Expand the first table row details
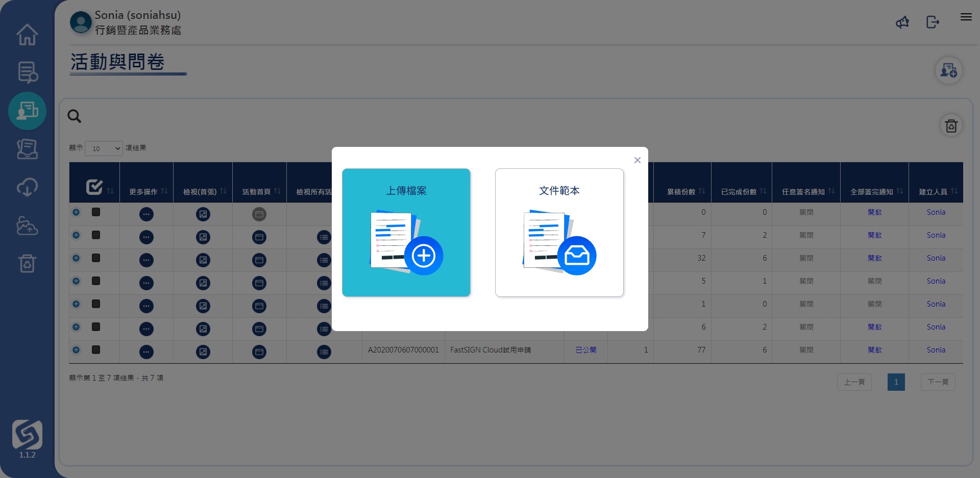This screenshot has width=980, height=478. click(x=76, y=212)
